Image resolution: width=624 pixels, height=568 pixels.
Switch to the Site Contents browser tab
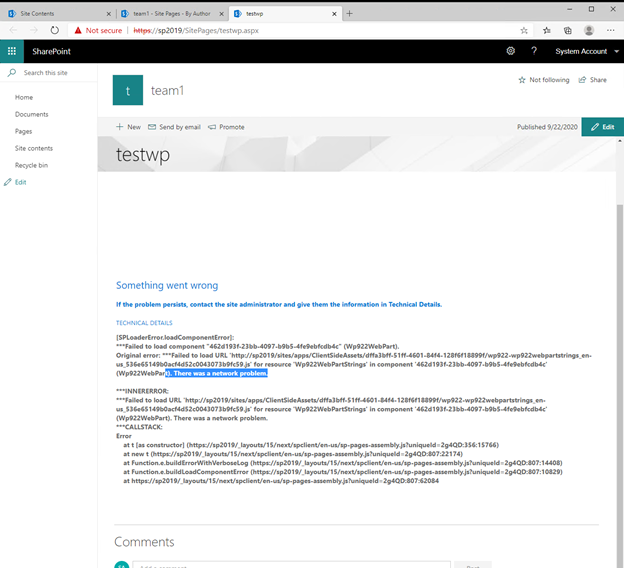(58, 14)
